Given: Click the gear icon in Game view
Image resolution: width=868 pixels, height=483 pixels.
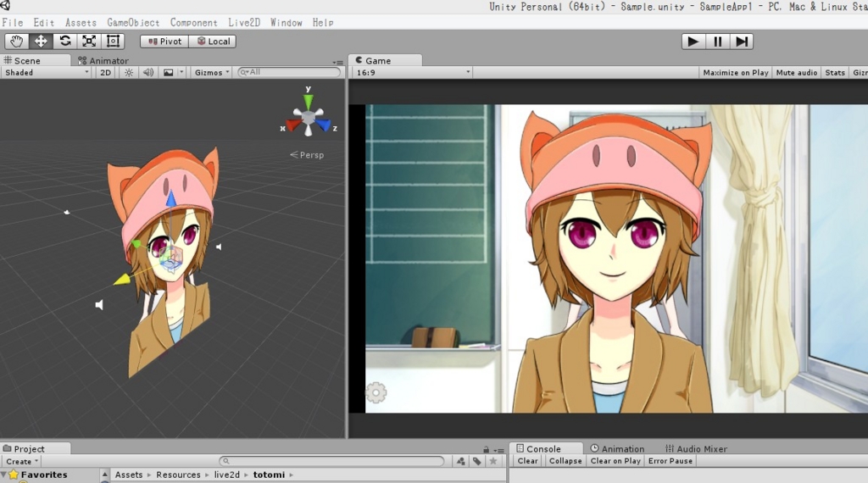Looking at the screenshot, I should [x=376, y=393].
